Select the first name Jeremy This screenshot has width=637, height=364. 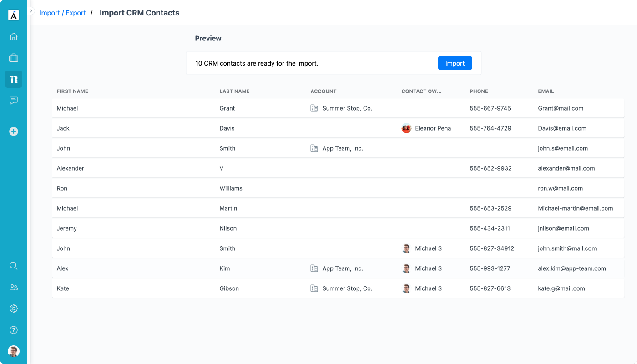(x=67, y=228)
